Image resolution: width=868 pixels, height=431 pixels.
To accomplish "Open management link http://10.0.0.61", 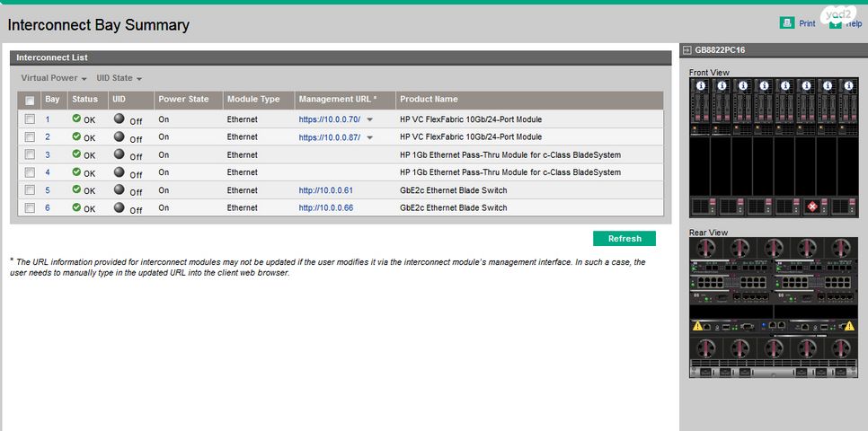I will 325,190.
